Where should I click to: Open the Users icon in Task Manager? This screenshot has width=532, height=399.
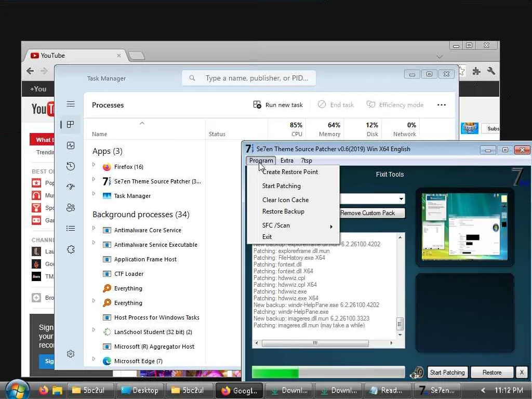tap(71, 208)
